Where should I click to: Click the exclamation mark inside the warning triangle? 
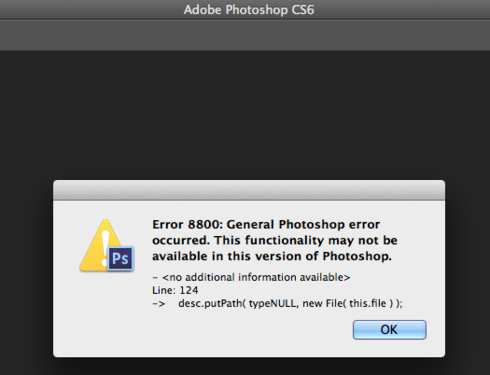(x=105, y=248)
